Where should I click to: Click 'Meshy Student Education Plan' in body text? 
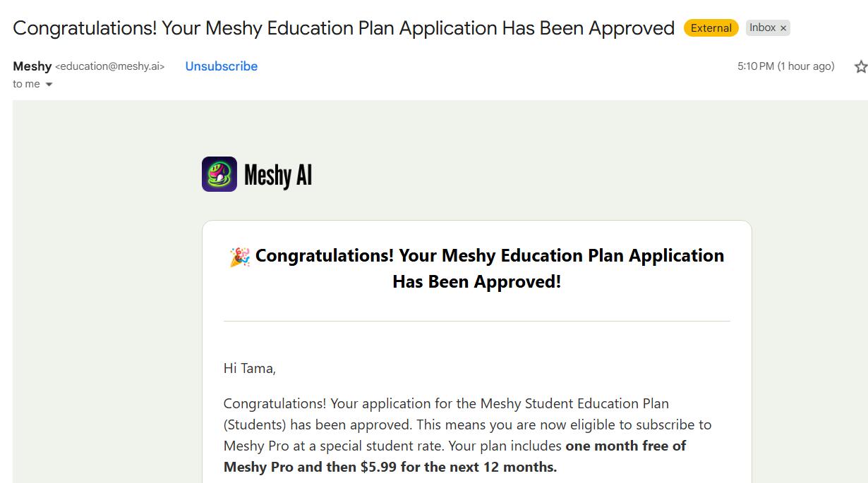click(574, 403)
